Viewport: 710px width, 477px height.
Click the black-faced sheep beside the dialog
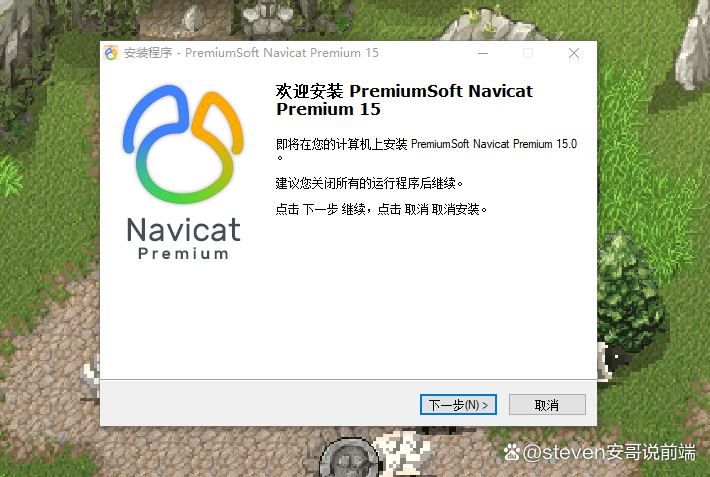(x=614, y=360)
